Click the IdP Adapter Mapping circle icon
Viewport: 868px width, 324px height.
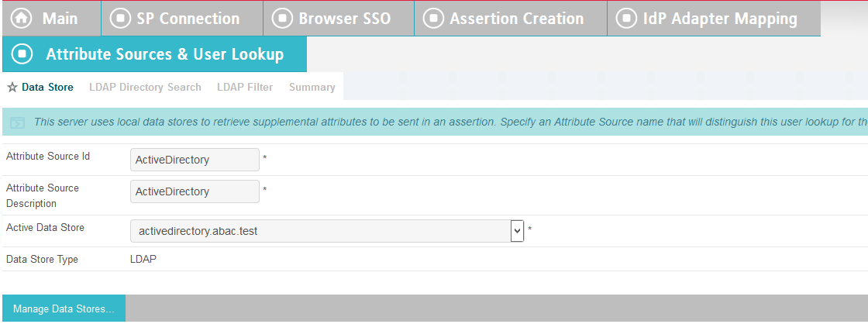pos(627,19)
